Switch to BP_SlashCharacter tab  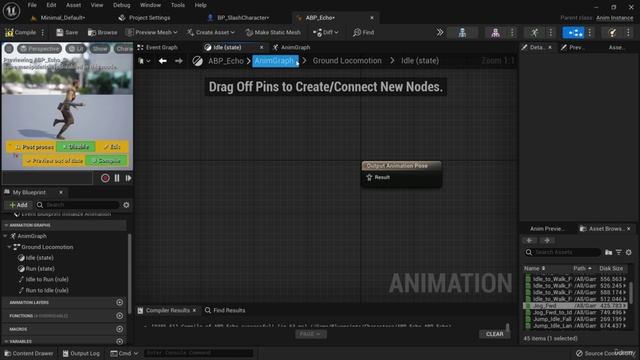pyautogui.click(x=243, y=18)
